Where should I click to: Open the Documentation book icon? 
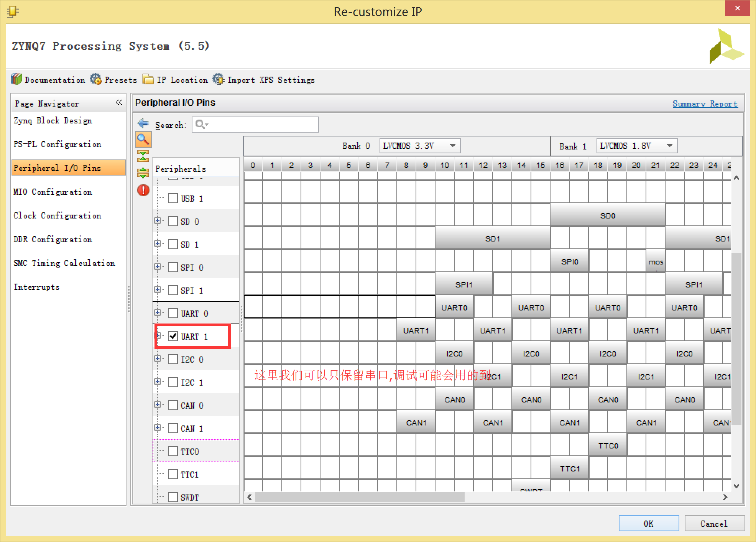pos(16,79)
